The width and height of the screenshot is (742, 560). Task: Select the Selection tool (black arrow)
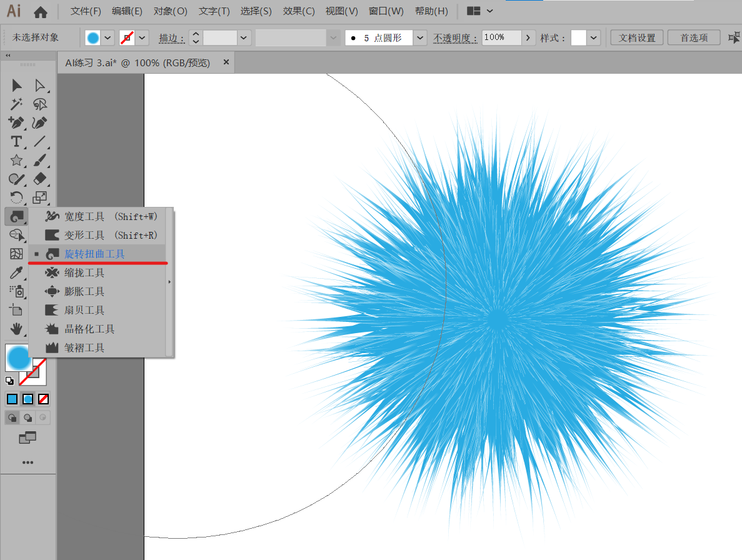16,85
